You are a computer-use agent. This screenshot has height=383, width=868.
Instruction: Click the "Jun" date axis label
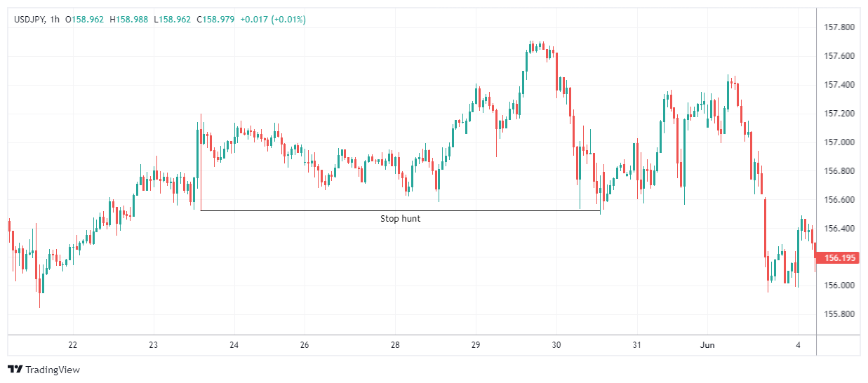pyautogui.click(x=708, y=345)
